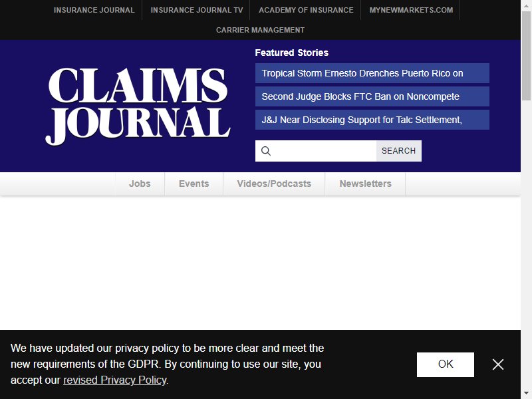The height and width of the screenshot is (399, 532).
Task: Click the magnifying glass search icon
Action: (x=266, y=151)
